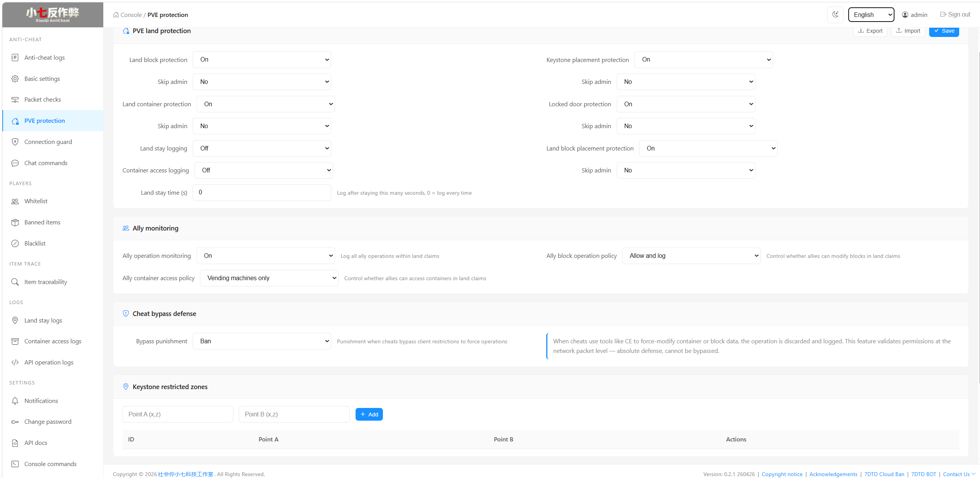Click the Banned items box icon

[x=15, y=222]
